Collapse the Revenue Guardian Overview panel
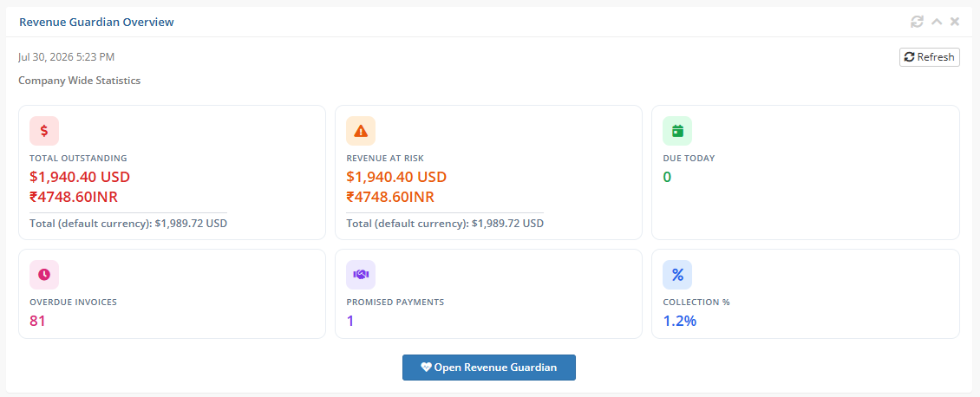Screen dimensions: 980x397 (x=937, y=22)
